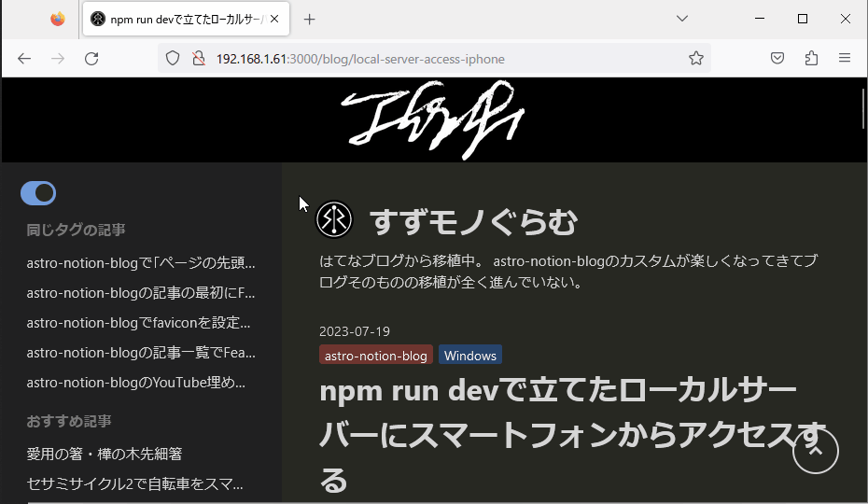868x504 pixels.
Task: Click the handwritten signature header logo
Action: point(433,120)
